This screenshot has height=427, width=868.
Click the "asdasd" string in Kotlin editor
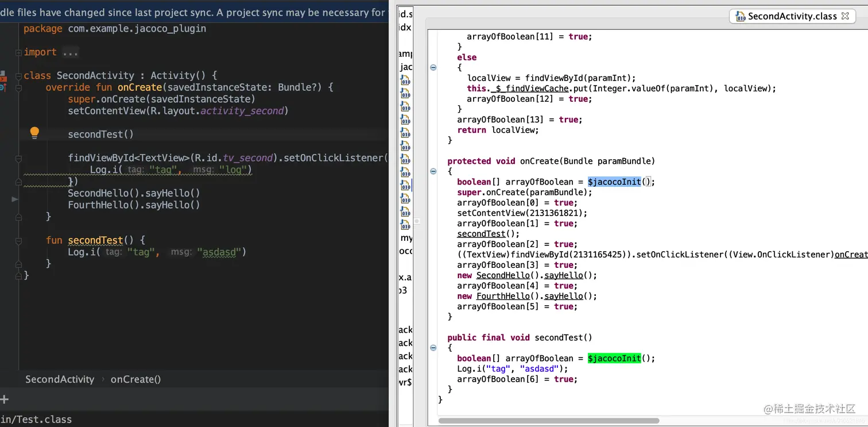219,252
